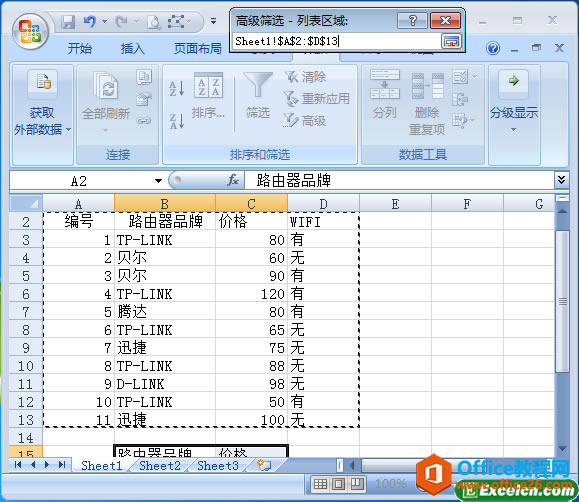Click the Edit Links chain icon
579x502 pixels.
(x=144, y=120)
